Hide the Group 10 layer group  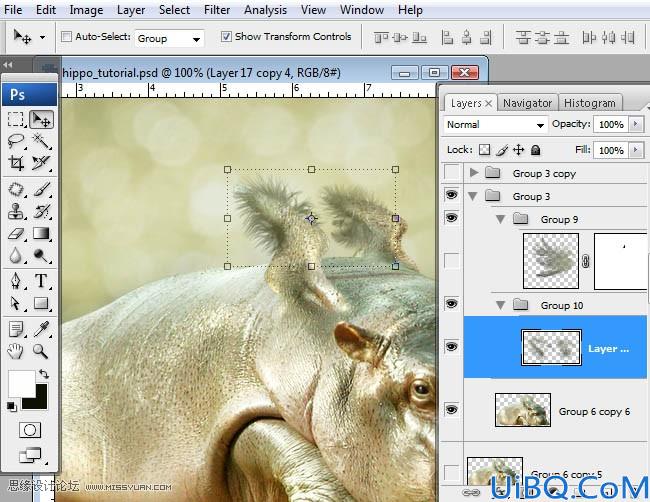pyautogui.click(x=452, y=304)
